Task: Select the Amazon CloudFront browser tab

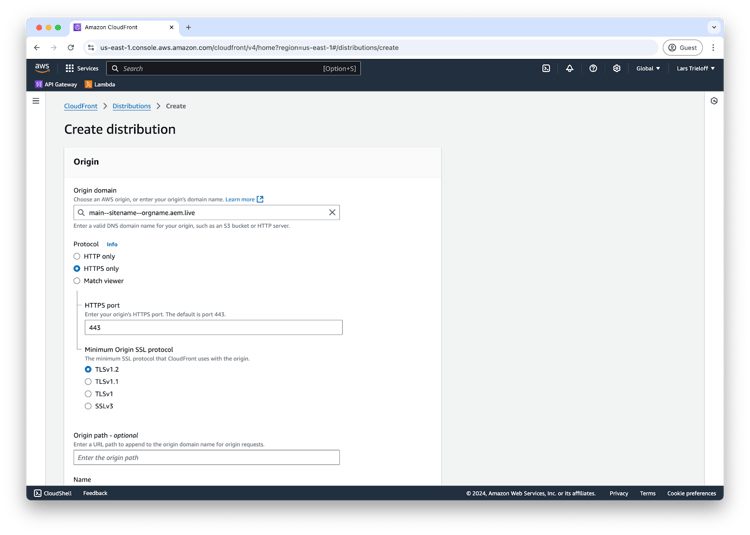Action: [124, 27]
